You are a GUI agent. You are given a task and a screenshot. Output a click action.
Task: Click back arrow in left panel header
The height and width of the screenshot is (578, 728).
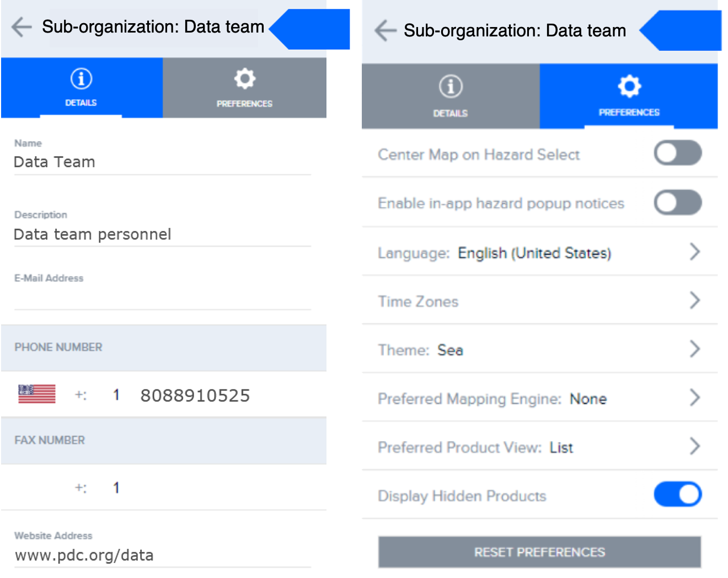tap(22, 26)
